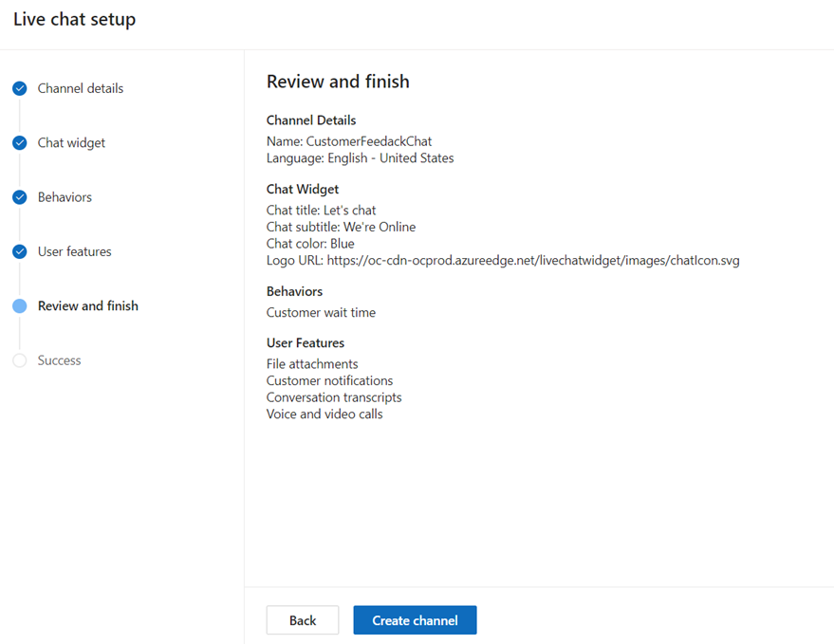834x644 pixels.
Task: Click the Name: CustomerFeedackChat text
Action: tap(348, 141)
